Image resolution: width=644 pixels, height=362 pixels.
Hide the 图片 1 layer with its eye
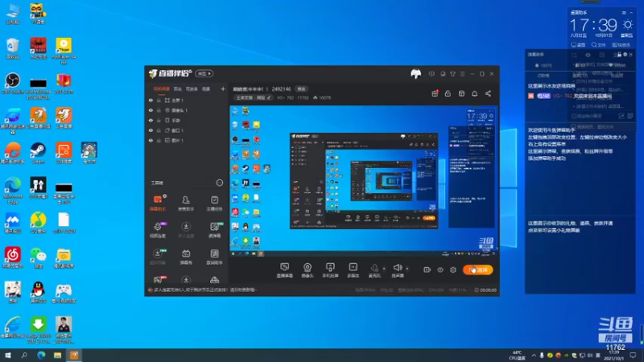pos(151,140)
